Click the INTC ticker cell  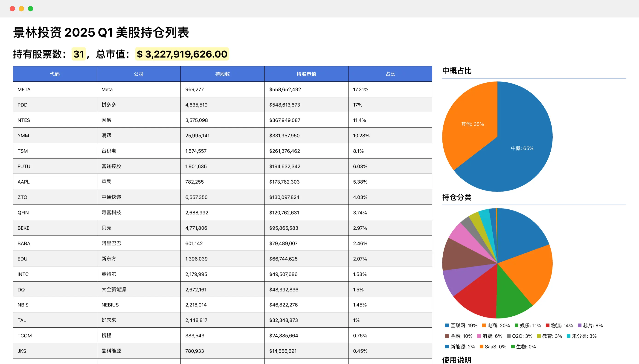55,274
